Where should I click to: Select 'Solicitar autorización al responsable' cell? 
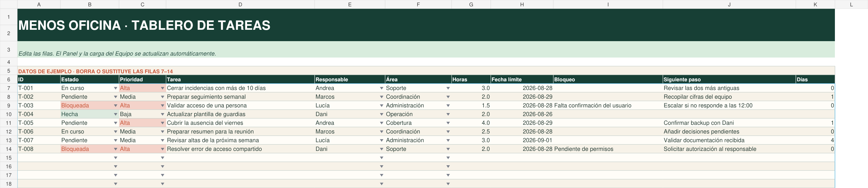(729, 149)
